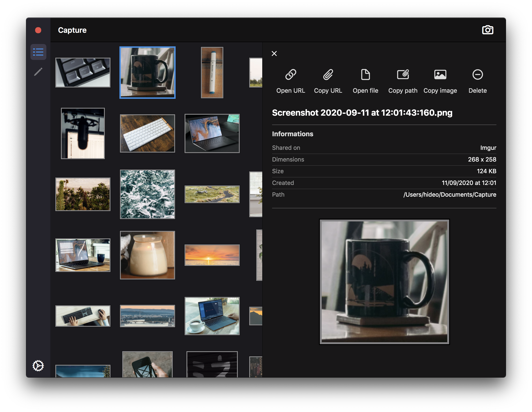Image resolution: width=532 pixels, height=412 pixels.
Task: Click the large mug preview image
Action: [x=384, y=282]
